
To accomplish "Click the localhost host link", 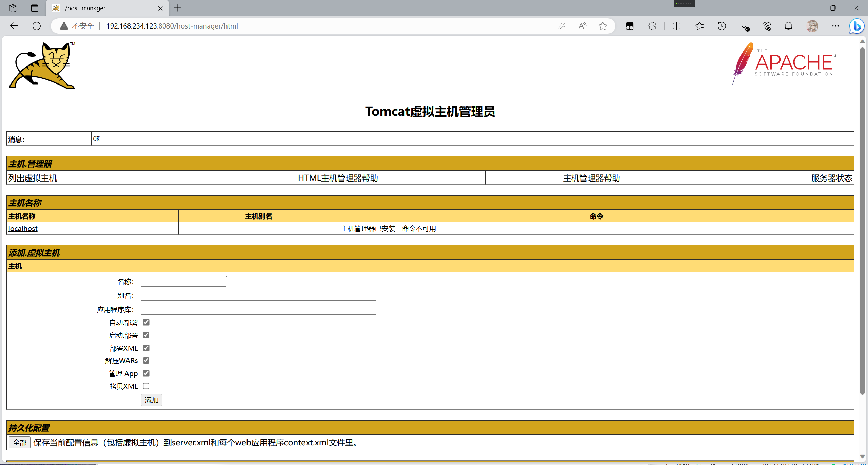I will 23,228.
